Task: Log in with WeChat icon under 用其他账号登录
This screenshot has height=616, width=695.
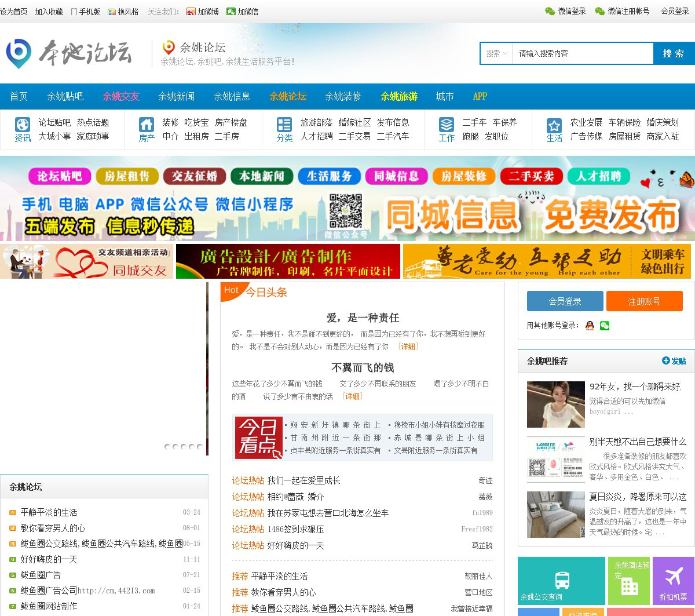Action: [x=605, y=326]
